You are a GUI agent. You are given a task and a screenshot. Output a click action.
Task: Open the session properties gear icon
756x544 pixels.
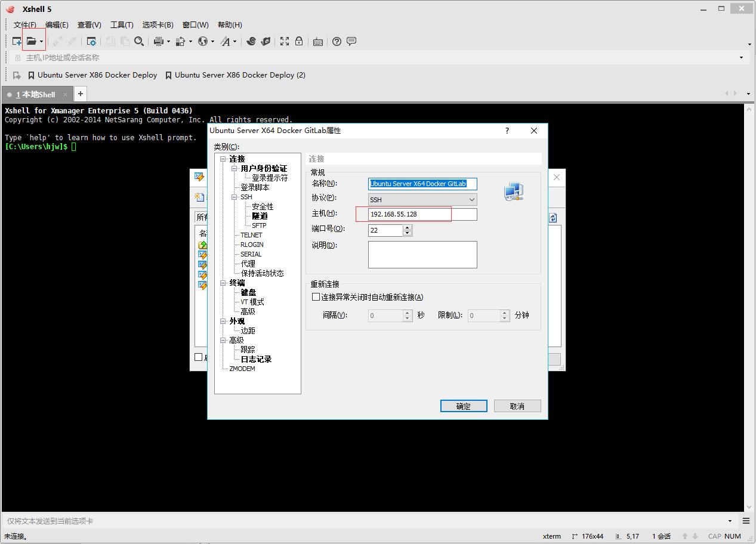(x=91, y=41)
